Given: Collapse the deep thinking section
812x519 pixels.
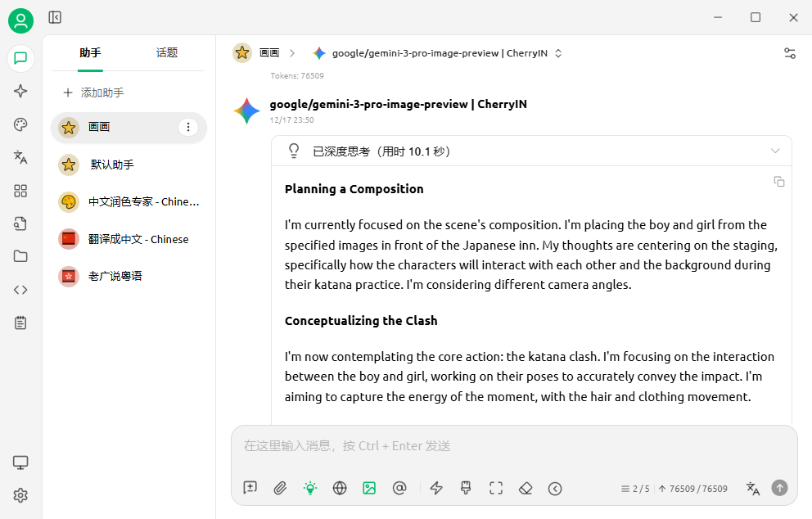Looking at the screenshot, I should pyautogui.click(x=774, y=151).
